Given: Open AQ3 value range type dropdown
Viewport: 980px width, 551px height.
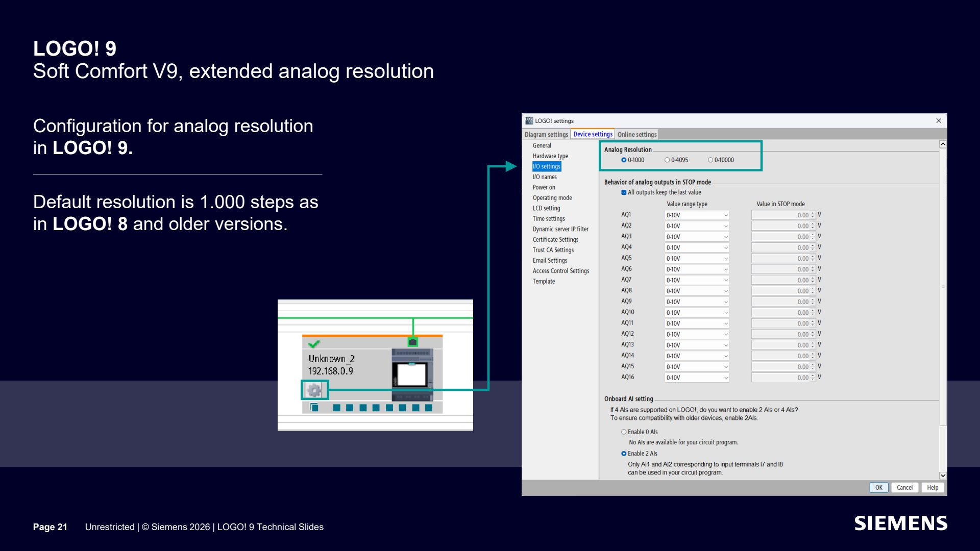Looking at the screenshot, I should click(x=697, y=237).
